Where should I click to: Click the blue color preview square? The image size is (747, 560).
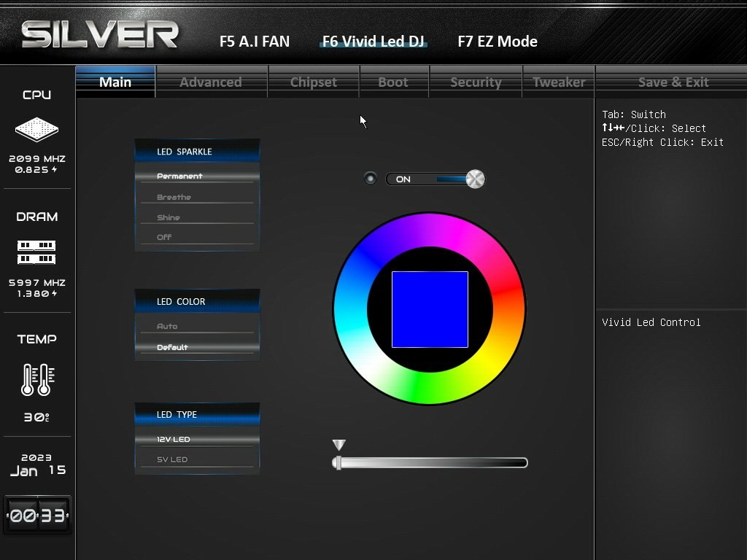(430, 309)
